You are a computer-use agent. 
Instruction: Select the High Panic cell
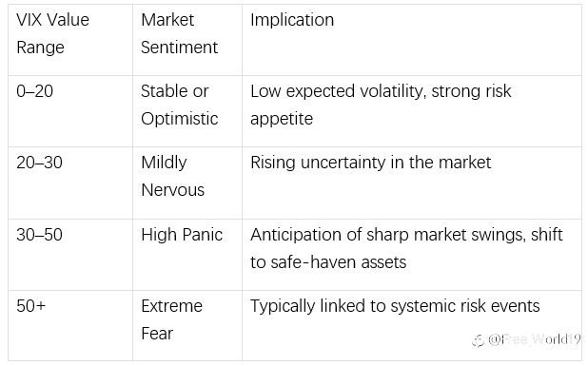point(187,255)
